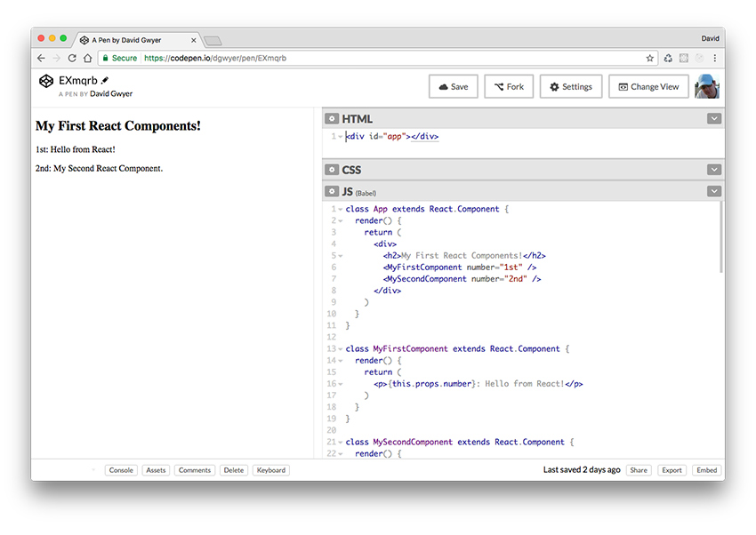756x535 pixels.
Task: Go forward in browser history
Action: pyautogui.click(x=56, y=58)
